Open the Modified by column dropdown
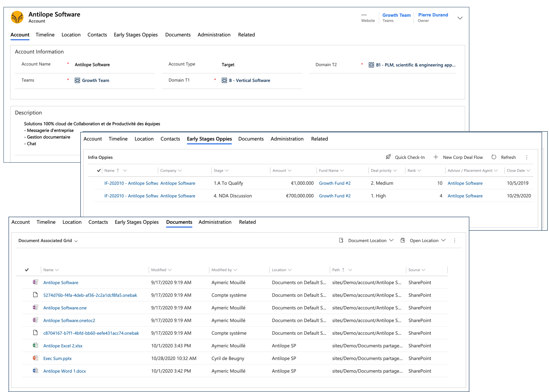 (x=235, y=270)
